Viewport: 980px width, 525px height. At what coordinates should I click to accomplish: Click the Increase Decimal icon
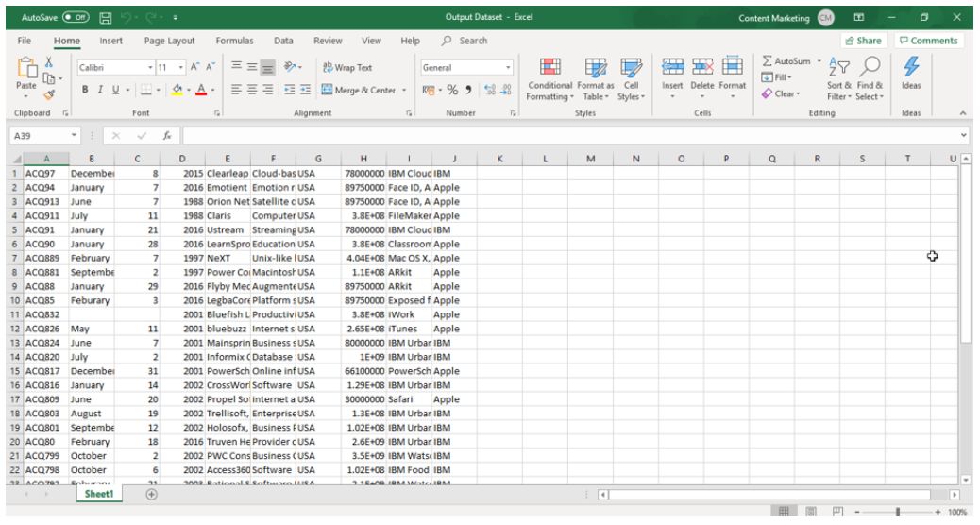coord(490,90)
